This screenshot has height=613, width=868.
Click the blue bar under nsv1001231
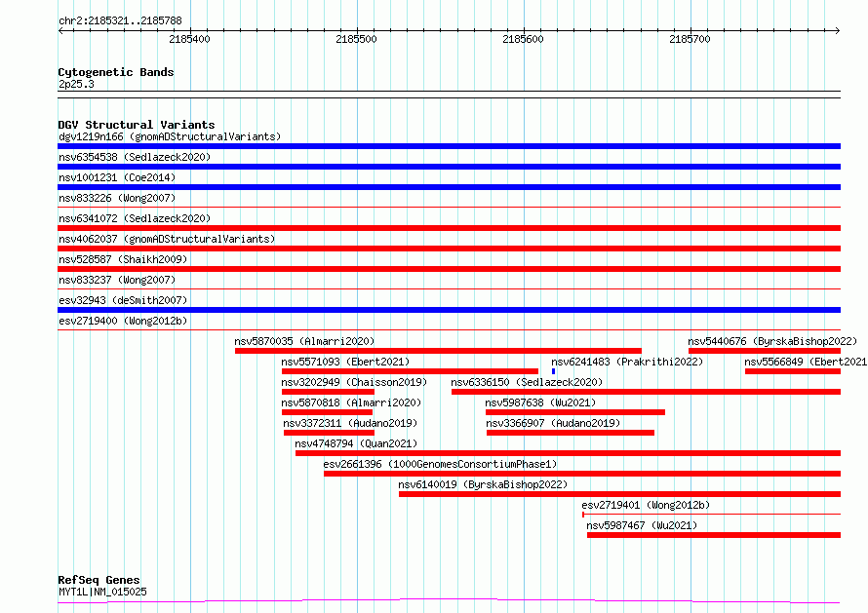(x=449, y=187)
